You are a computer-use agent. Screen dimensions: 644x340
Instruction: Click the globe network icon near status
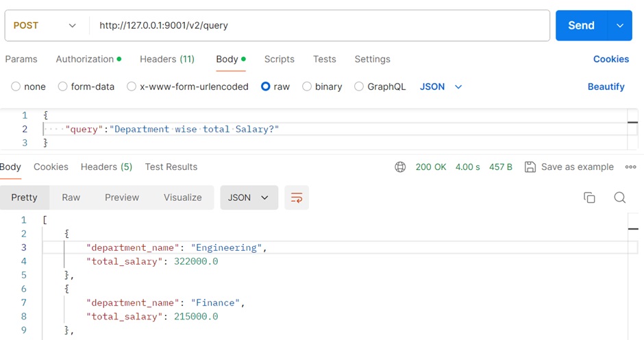(x=401, y=167)
